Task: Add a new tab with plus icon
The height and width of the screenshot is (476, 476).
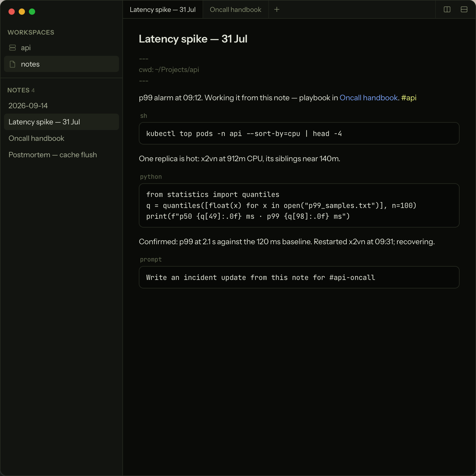Action: pyautogui.click(x=277, y=9)
